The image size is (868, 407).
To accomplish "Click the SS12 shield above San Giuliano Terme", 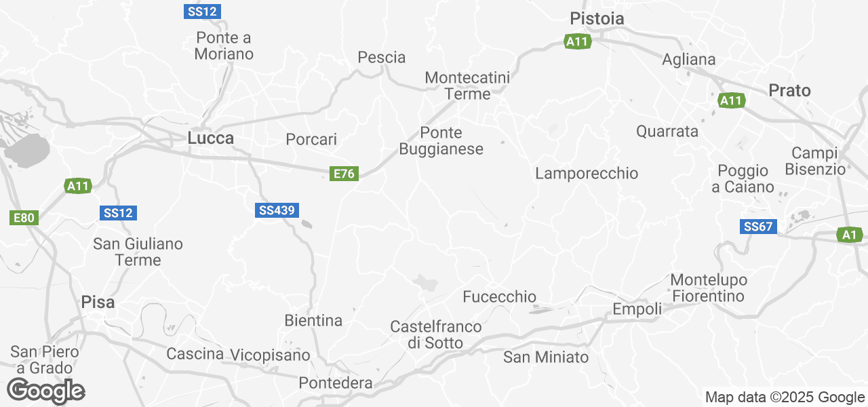I will 118,213.
